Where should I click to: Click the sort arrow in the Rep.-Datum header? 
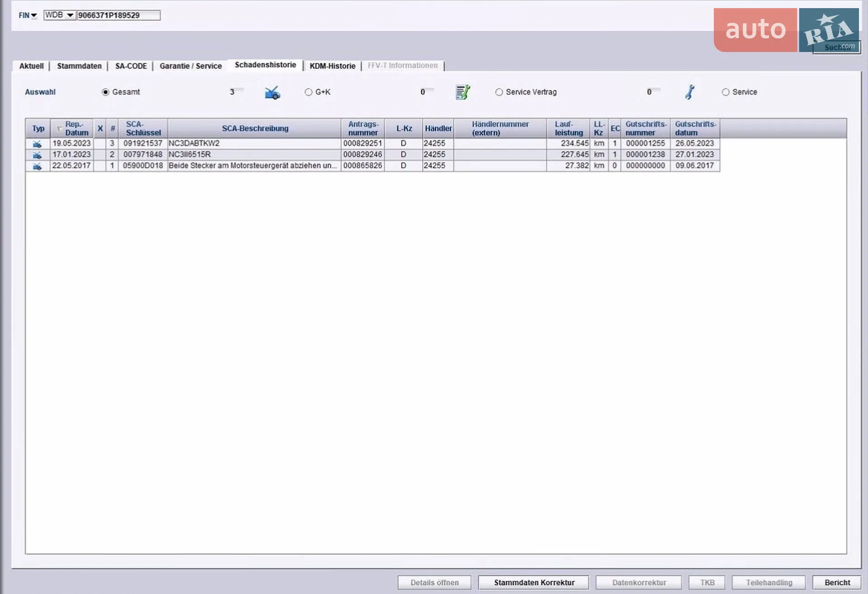pyautogui.click(x=59, y=129)
